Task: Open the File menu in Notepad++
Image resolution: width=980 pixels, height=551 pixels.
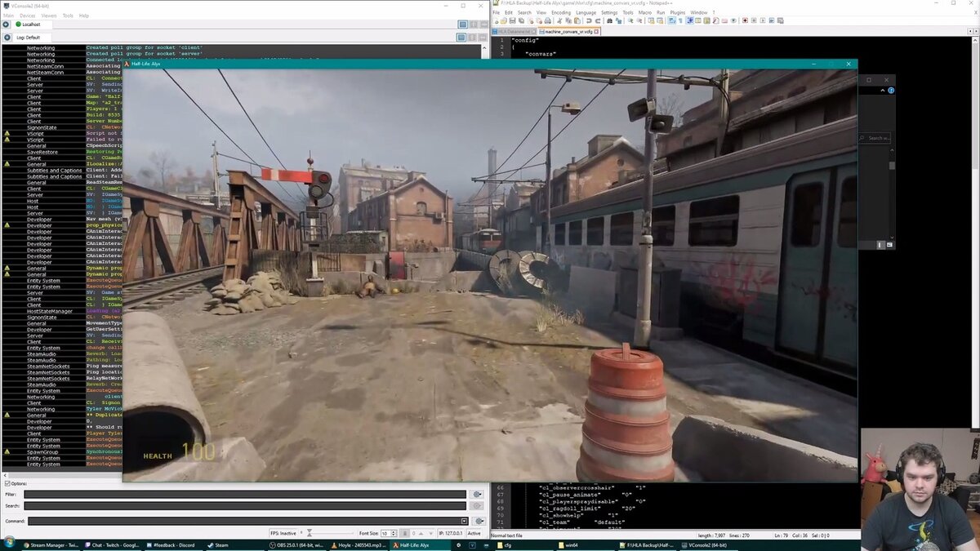Action: click(497, 12)
